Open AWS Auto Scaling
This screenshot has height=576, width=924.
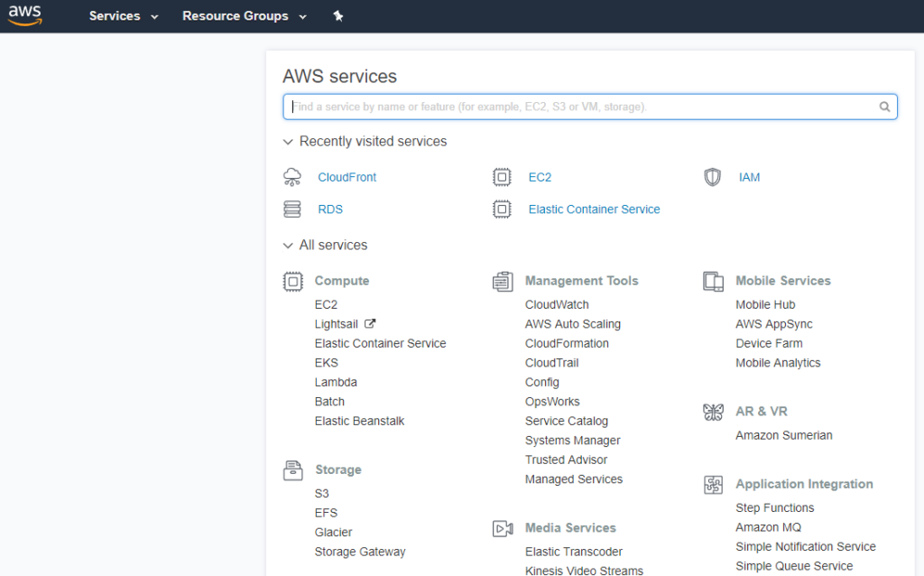point(573,324)
